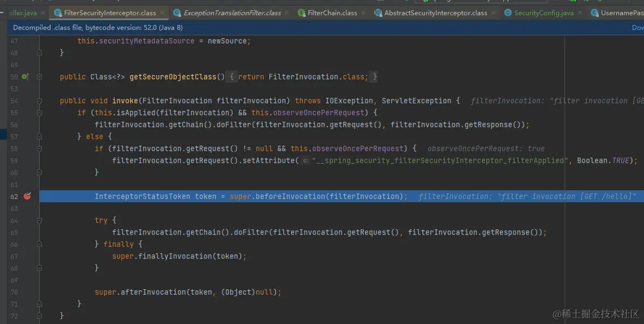Click the '__spring_security_filterSecurityInterceptor_filterApplied' string literal
Image resolution: width=644 pixels, height=324 pixels.
(x=440, y=160)
